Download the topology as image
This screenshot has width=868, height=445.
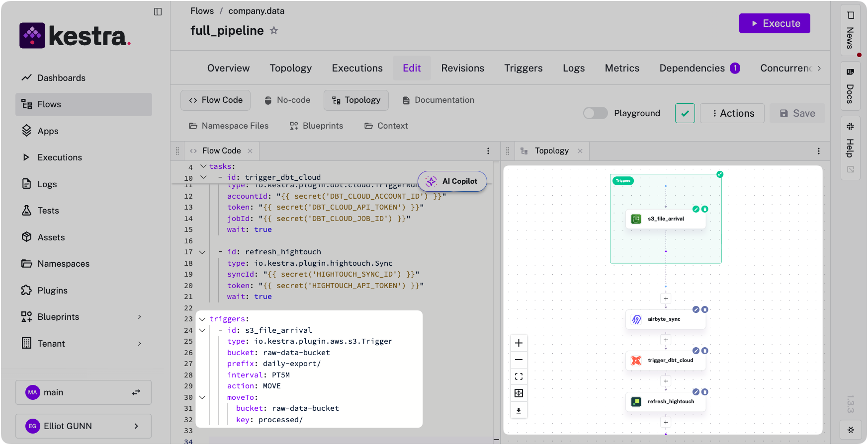[x=519, y=411]
